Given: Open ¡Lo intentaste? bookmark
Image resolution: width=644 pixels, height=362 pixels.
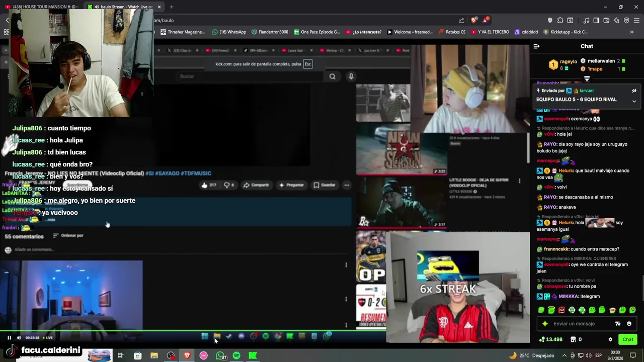Looking at the screenshot, I should point(364,32).
